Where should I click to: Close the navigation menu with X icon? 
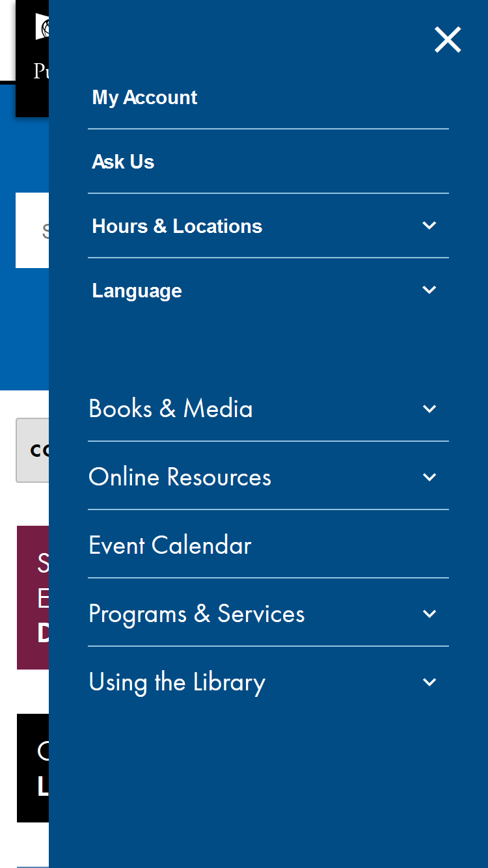point(448,40)
